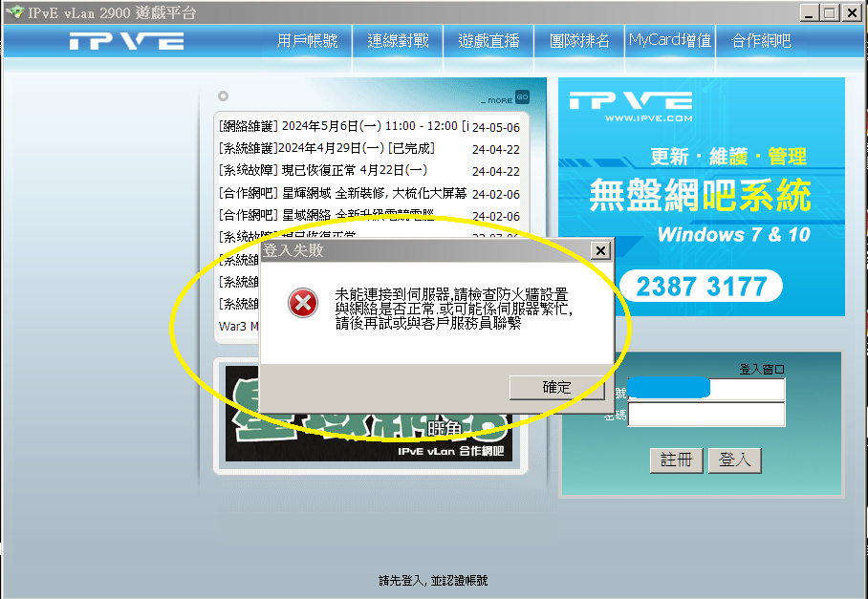The height and width of the screenshot is (599, 868).
Task: Click the 24-05-06 date entry
Action: [x=496, y=127]
